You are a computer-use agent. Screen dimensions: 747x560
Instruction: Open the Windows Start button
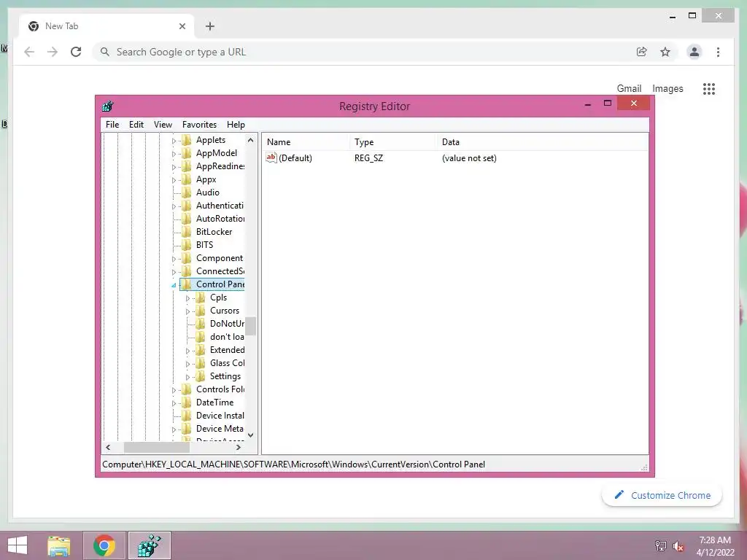(x=18, y=545)
